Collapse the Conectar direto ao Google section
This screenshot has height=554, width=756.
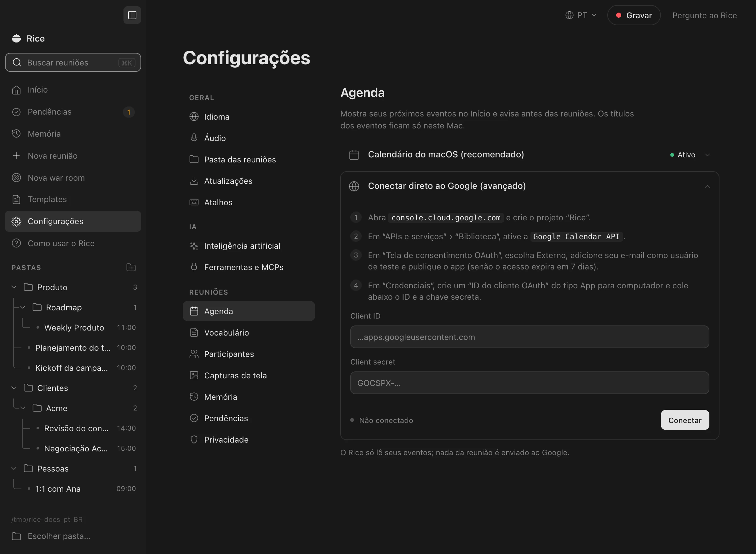coord(707,186)
